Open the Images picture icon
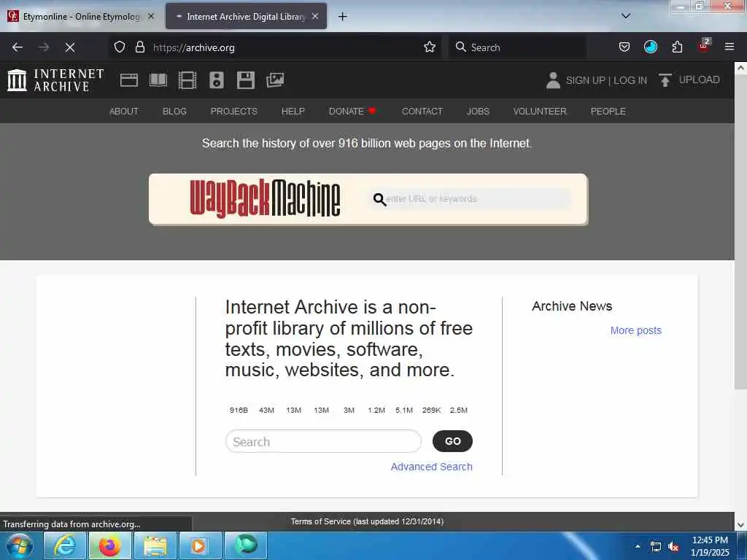The width and height of the screenshot is (747, 560). click(275, 80)
